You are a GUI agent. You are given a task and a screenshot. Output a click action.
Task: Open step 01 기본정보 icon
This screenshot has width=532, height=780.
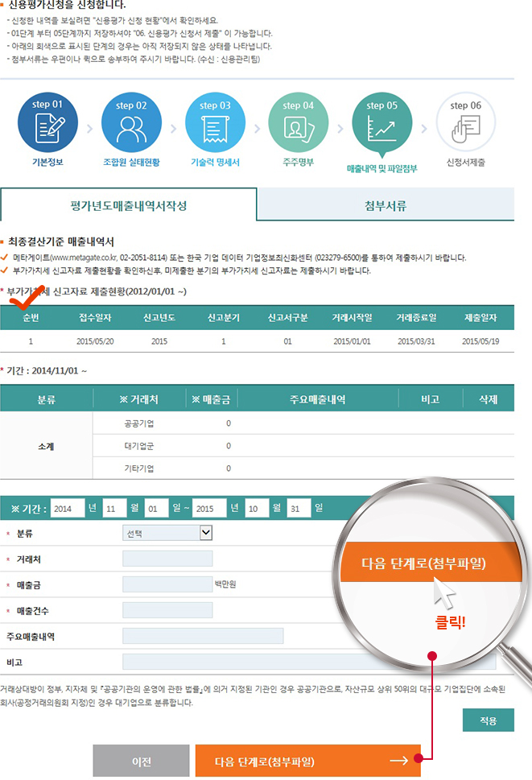47,122
